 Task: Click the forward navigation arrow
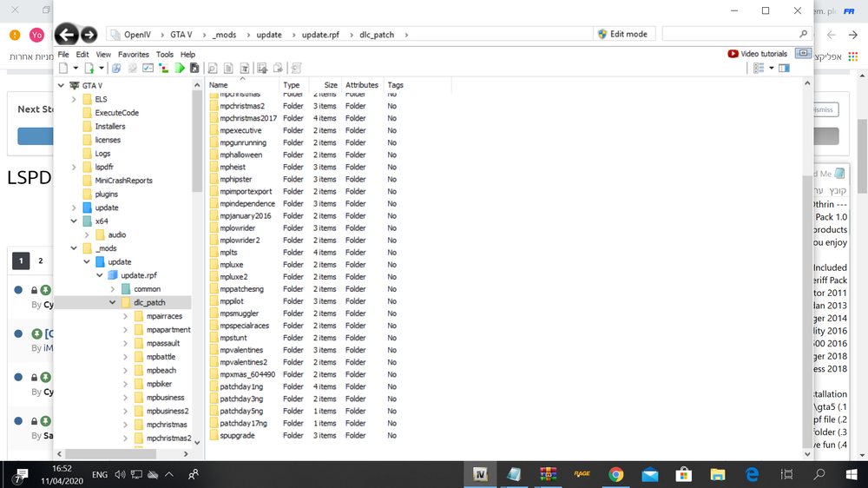pos(89,35)
